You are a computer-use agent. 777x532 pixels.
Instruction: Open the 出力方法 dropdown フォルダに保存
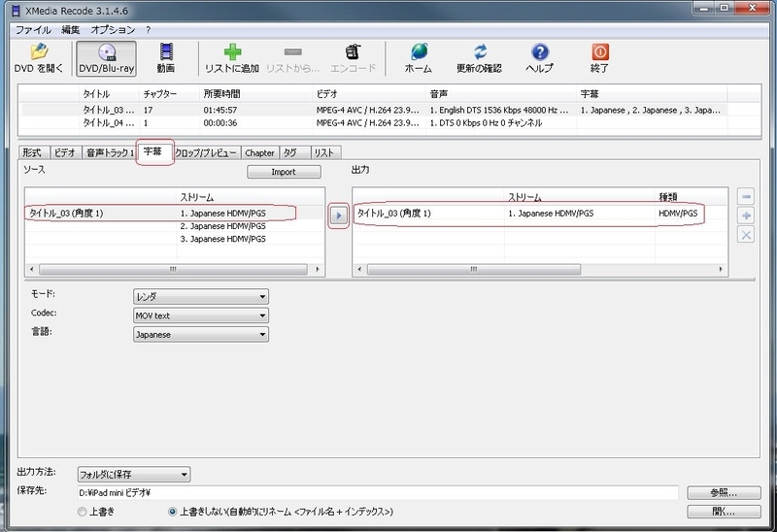(134, 475)
